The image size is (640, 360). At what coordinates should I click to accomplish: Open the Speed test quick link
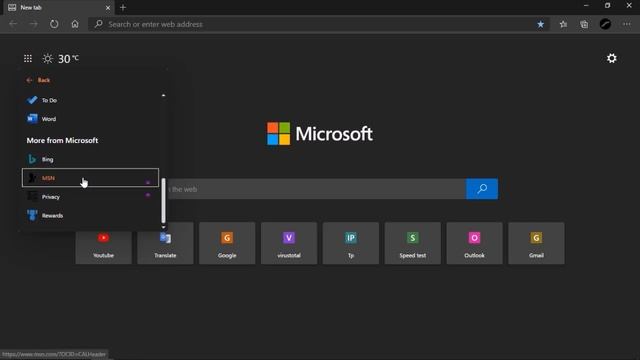(413, 243)
